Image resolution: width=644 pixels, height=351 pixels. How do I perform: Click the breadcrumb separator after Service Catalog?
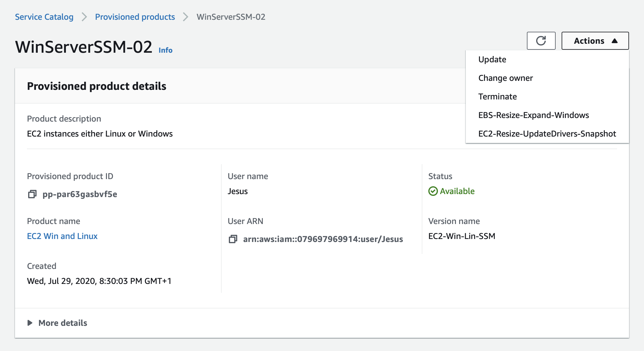pyautogui.click(x=84, y=17)
